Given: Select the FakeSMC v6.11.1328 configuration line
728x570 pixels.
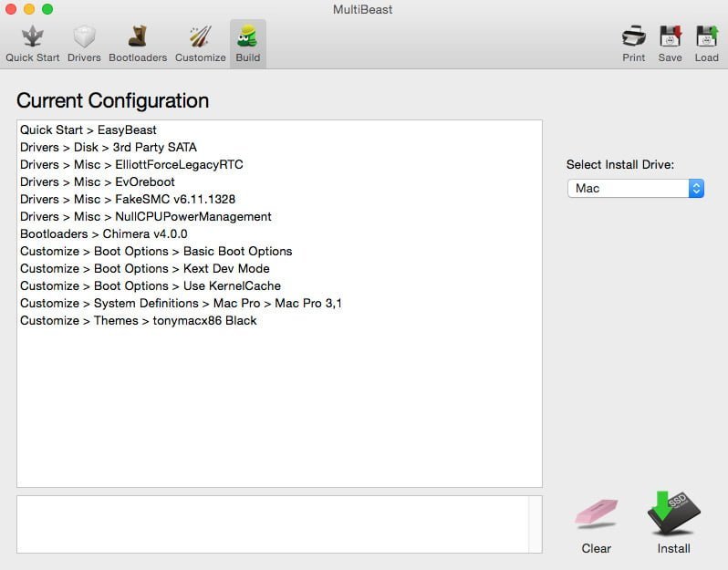Looking at the screenshot, I should click(128, 199).
